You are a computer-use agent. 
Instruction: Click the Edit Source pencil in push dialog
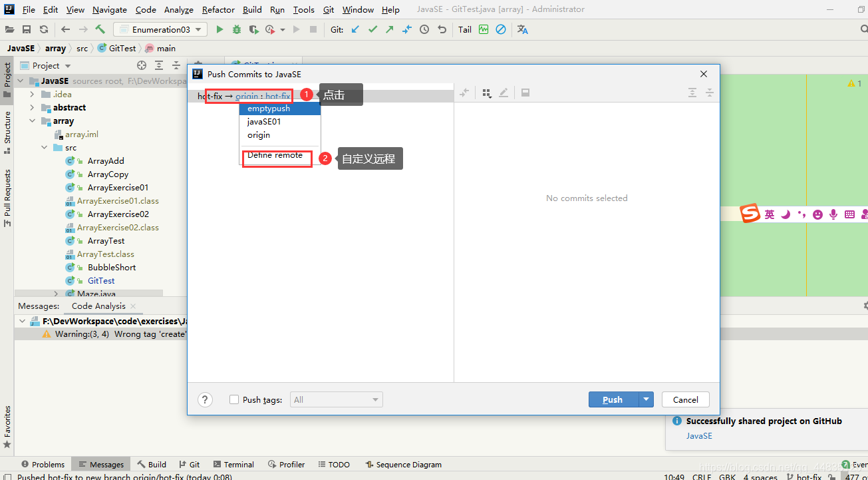504,93
